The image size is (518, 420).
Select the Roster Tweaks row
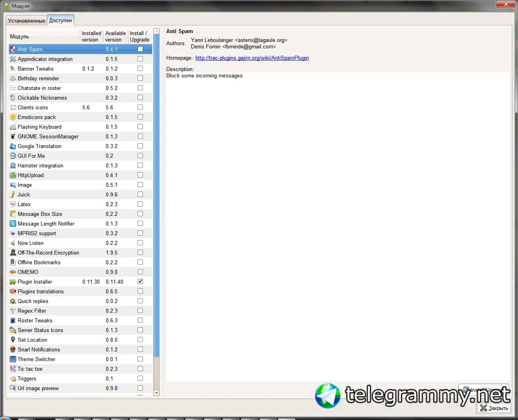point(80,320)
